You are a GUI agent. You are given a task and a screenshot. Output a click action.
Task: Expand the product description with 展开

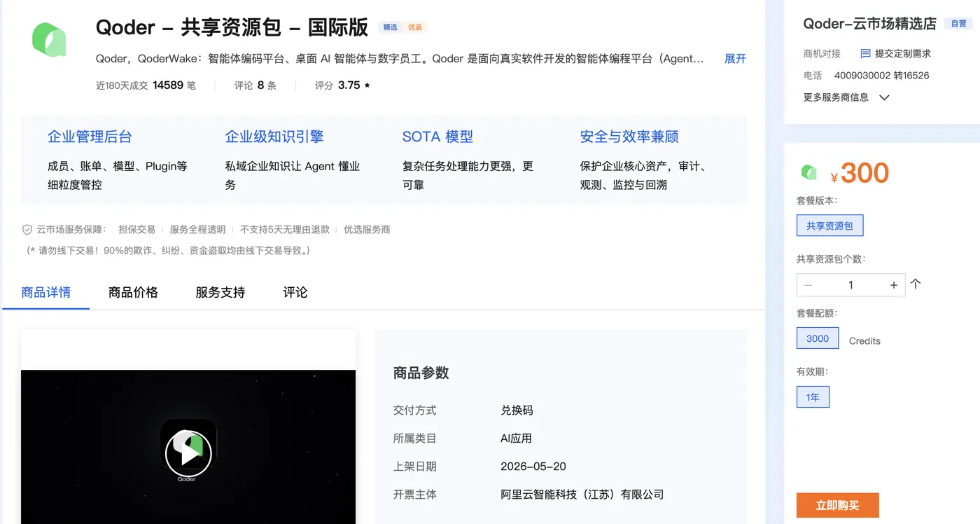[735, 59]
